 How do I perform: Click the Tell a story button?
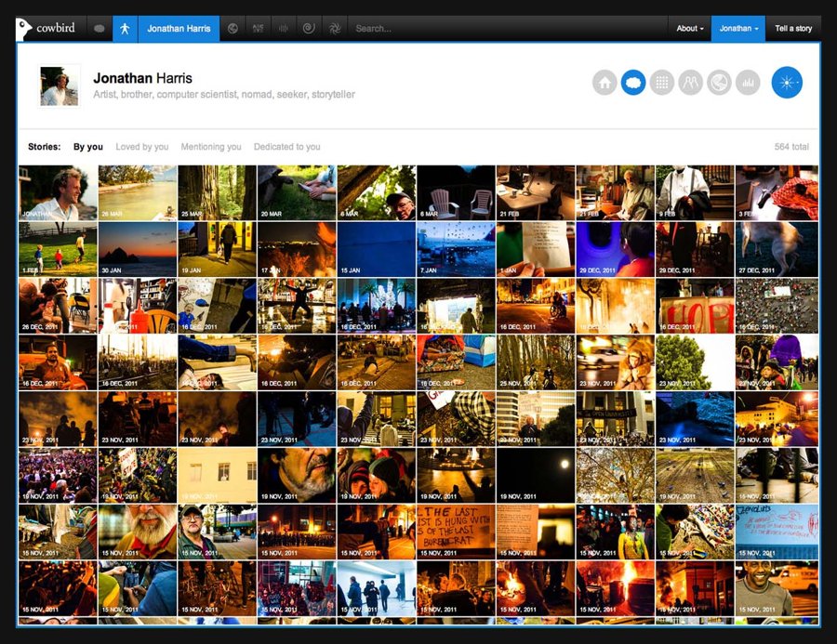tap(793, 29)
